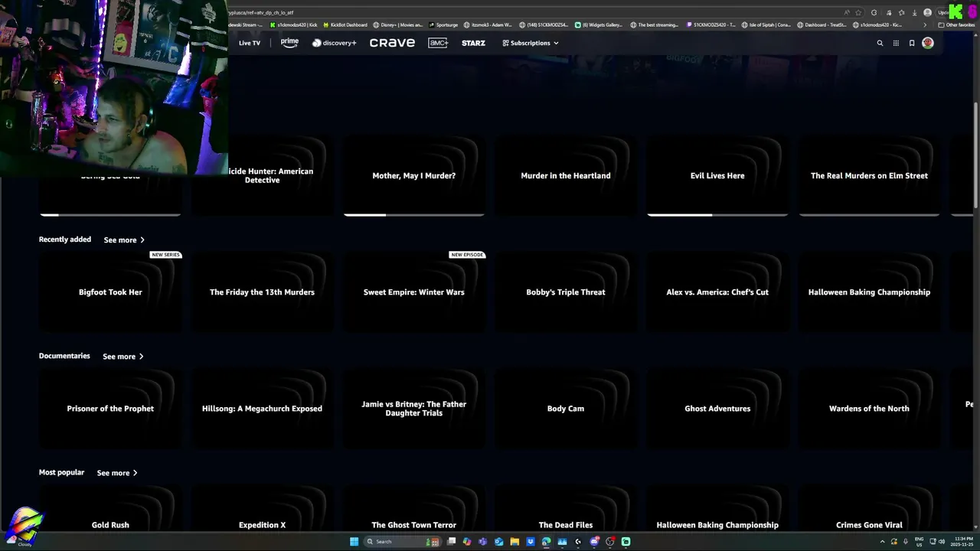Image resolution: width=980 pixels, height=551 pixels.
Task: Open the Crave channel tab
Action: (392, 43)
